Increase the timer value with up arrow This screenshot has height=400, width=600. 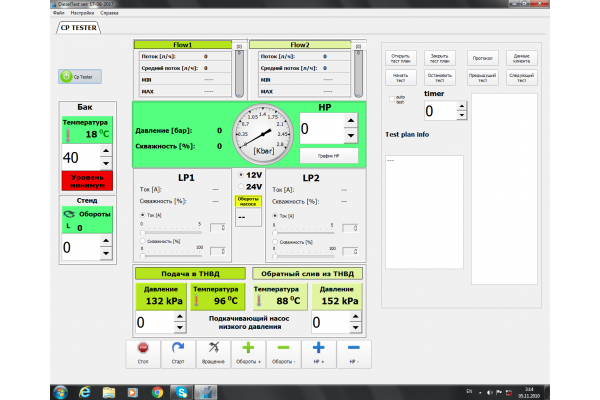click(x=460, y=106)
